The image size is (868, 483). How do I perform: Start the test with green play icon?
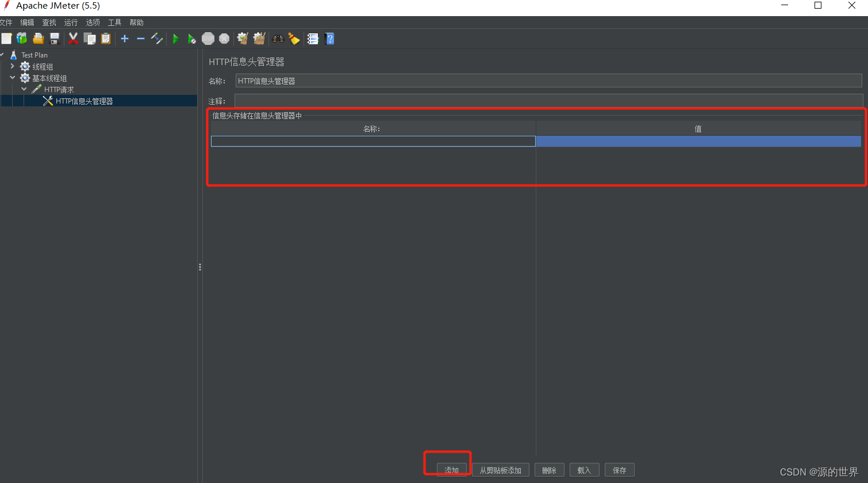(176, 39)
